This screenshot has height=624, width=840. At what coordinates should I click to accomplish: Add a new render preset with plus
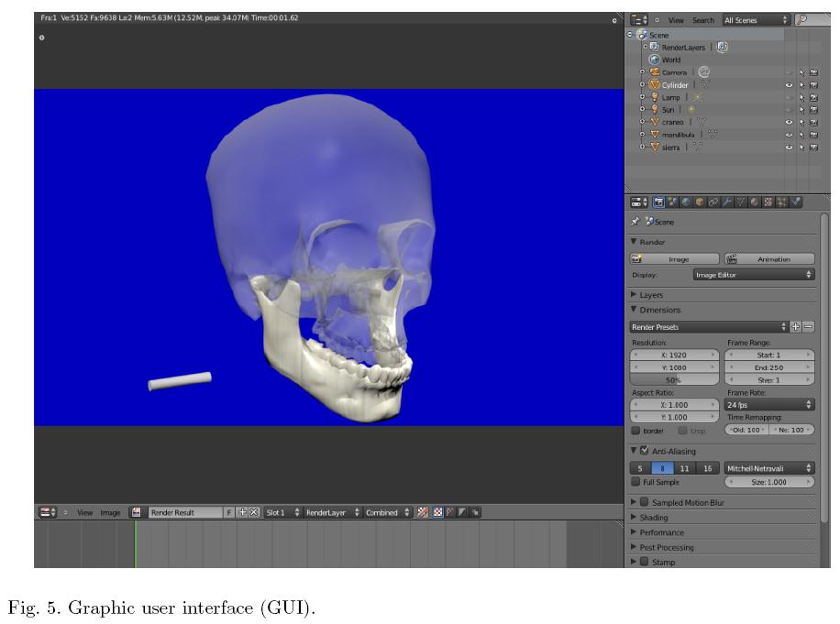[795, 327]
